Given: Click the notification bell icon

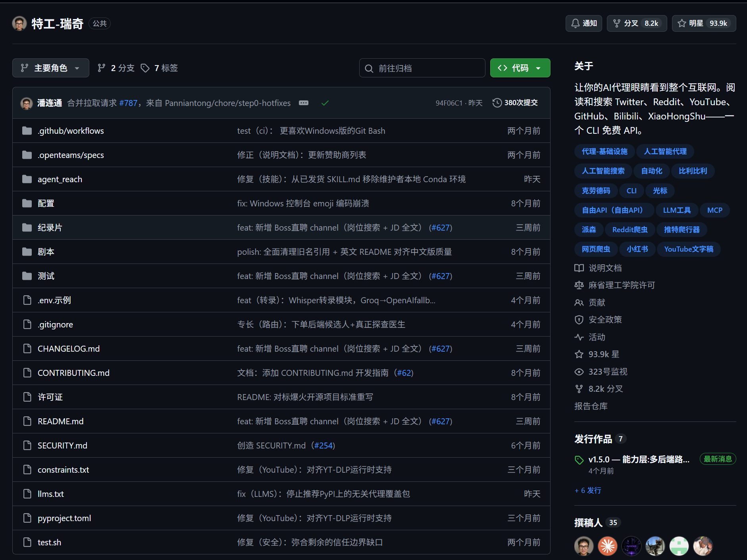Looking at the screenshot, I should [x=575, y=23].
